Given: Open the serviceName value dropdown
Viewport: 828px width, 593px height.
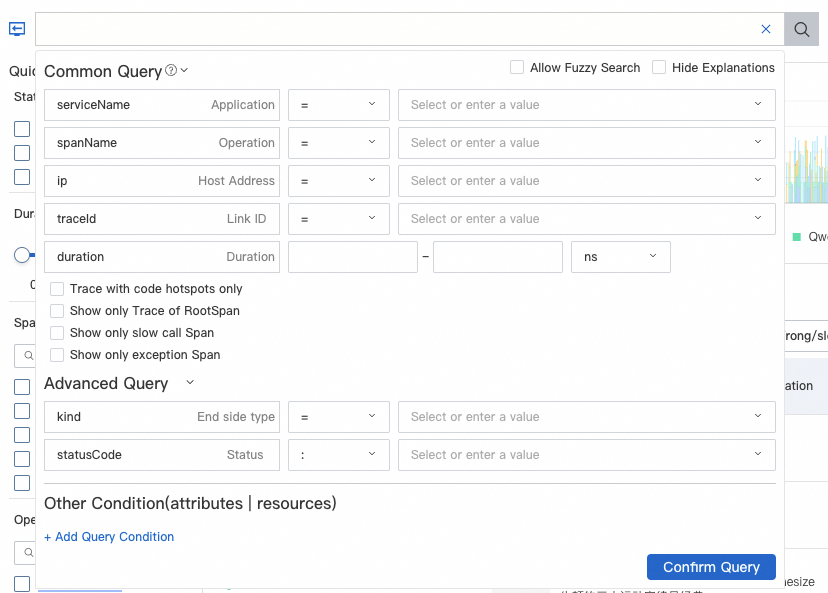Looking at the screenshot, I should [x=586, y=105].
